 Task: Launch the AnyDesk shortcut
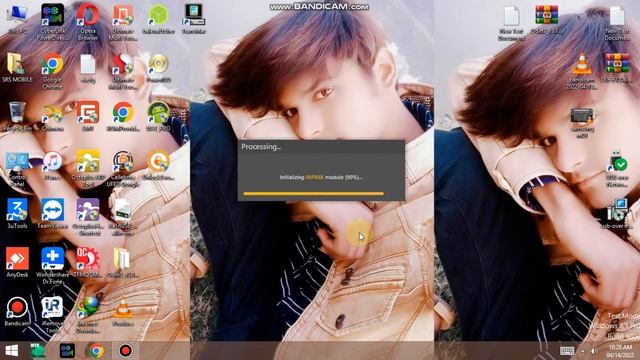tap(17, 262)
